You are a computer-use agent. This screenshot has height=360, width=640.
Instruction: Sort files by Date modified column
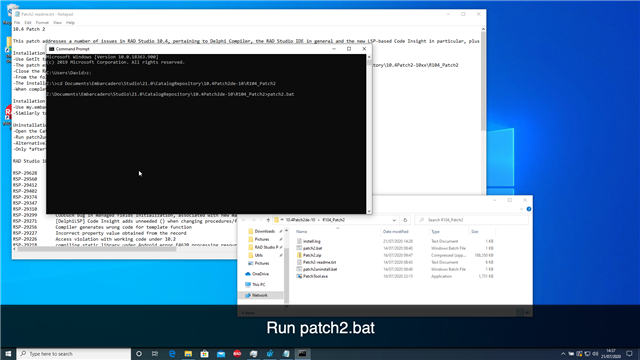(396, 231)
